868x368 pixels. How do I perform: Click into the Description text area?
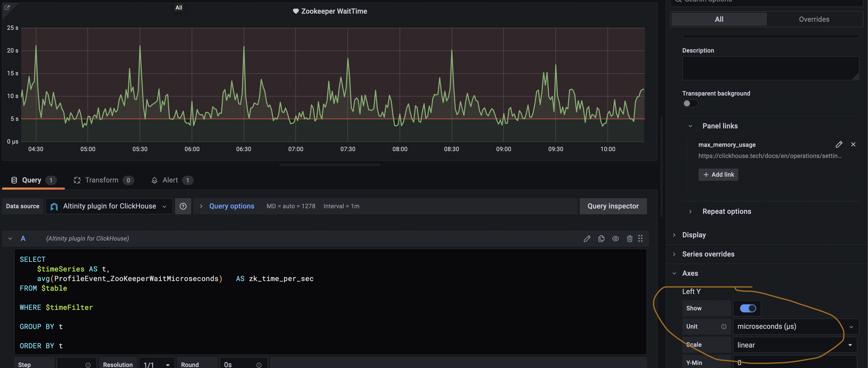770,68
